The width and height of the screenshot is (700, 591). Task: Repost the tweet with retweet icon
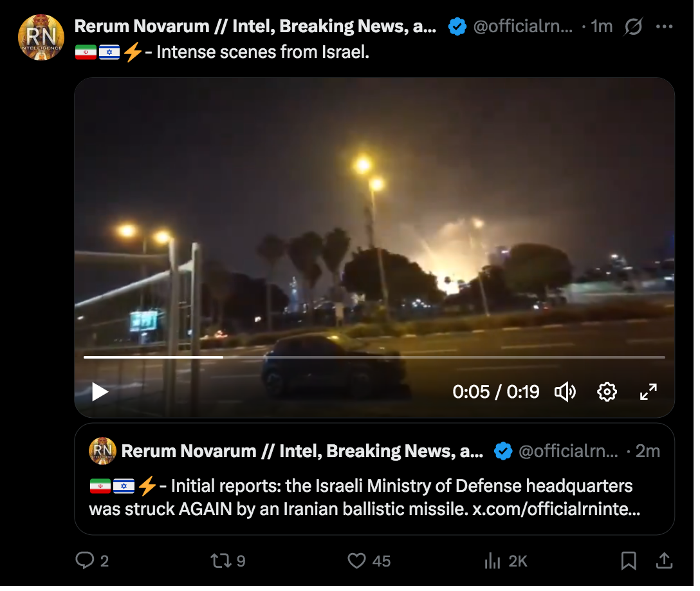pos(221,561)
